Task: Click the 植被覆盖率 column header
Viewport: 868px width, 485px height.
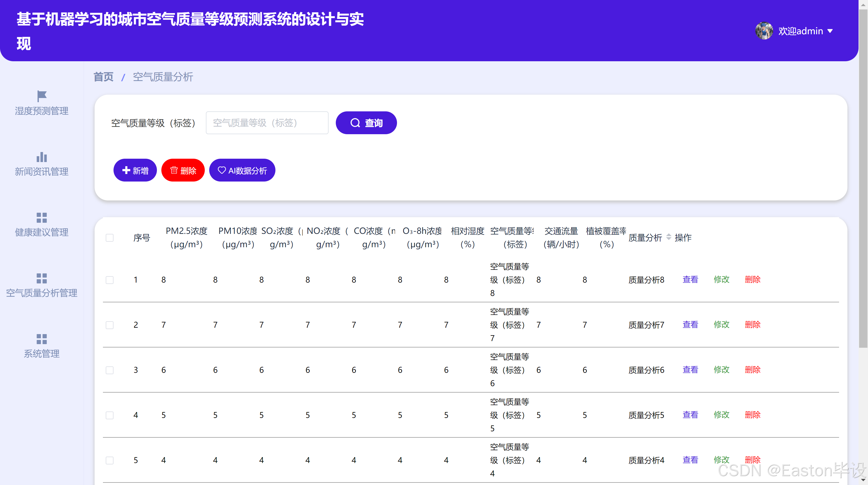Action: (606, 237)
